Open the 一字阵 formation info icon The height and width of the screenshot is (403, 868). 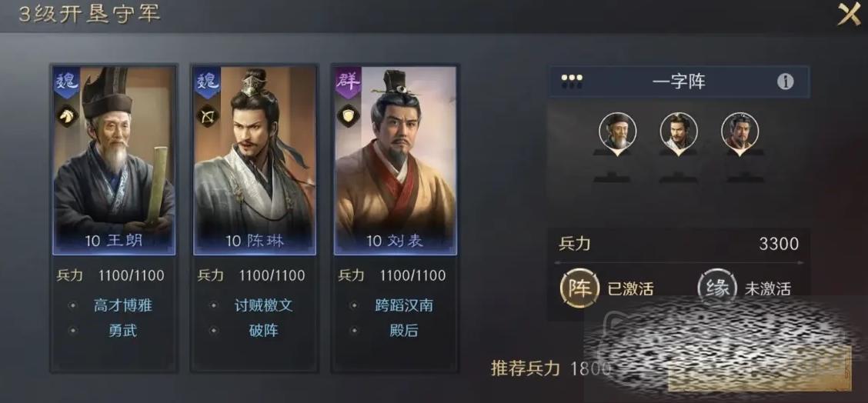click(785, 82)
